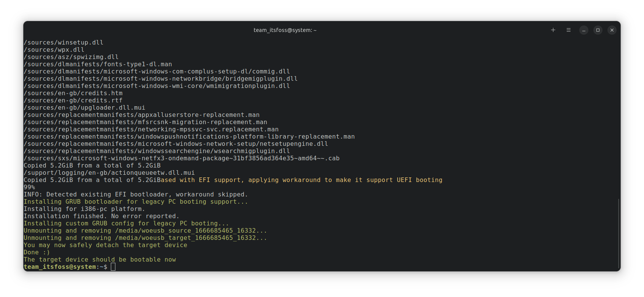Click the Unmounting woeusb_target line
The image size is (644, 297).
pos(145,238)
